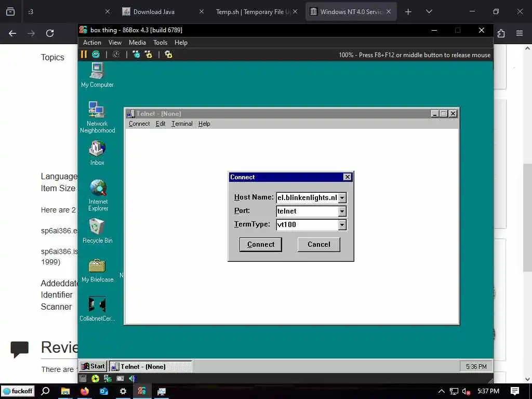Screen dimensions: 532x399
Task: Go back in the browser
Action: pos(12,33)
